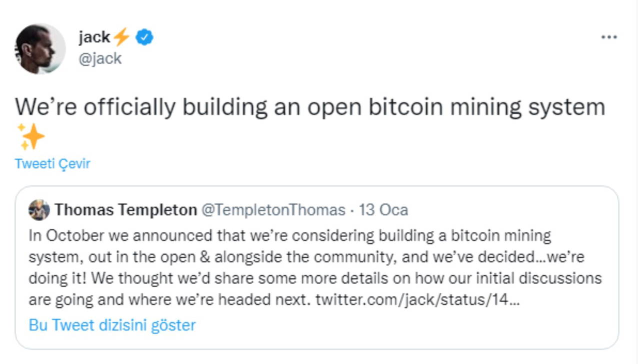The width and height of the screenshot is (640, 364).
Task: Click the blue verified badge
Action: point(144,37)
